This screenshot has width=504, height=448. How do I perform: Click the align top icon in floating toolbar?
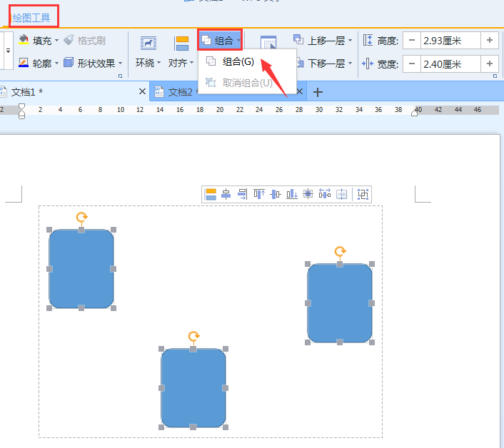point(259,194)
